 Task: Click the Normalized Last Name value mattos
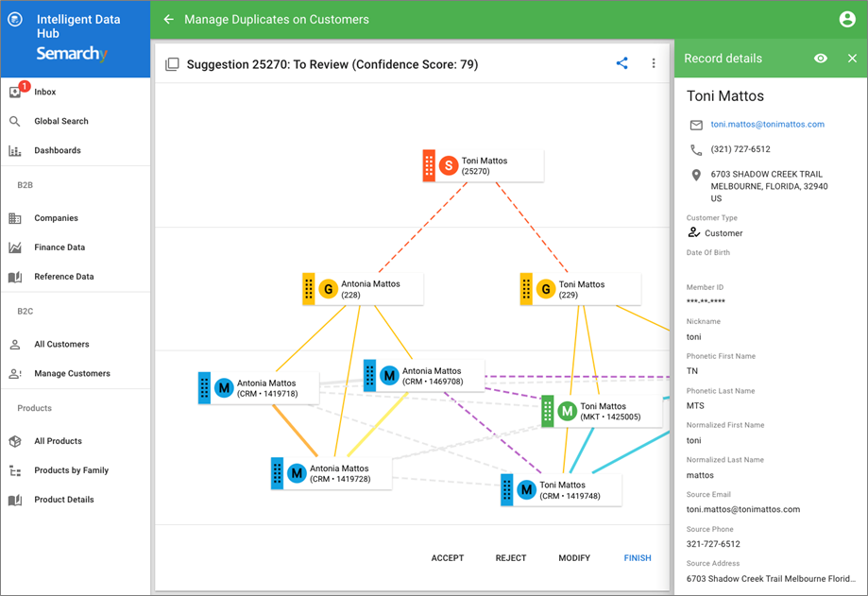coord(700,475)
